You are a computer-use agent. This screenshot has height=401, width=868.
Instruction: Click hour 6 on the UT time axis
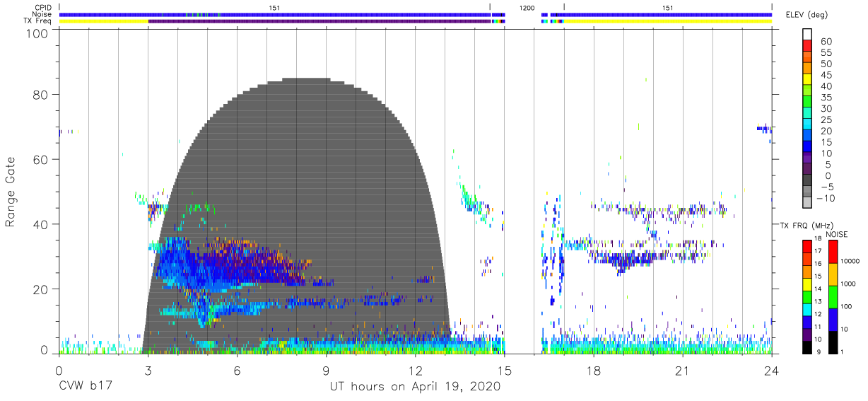[237, 370]
